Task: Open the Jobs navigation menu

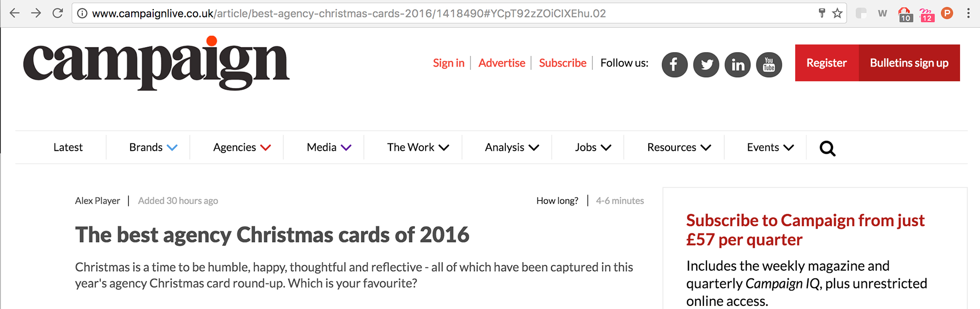Action: point(593,148)
